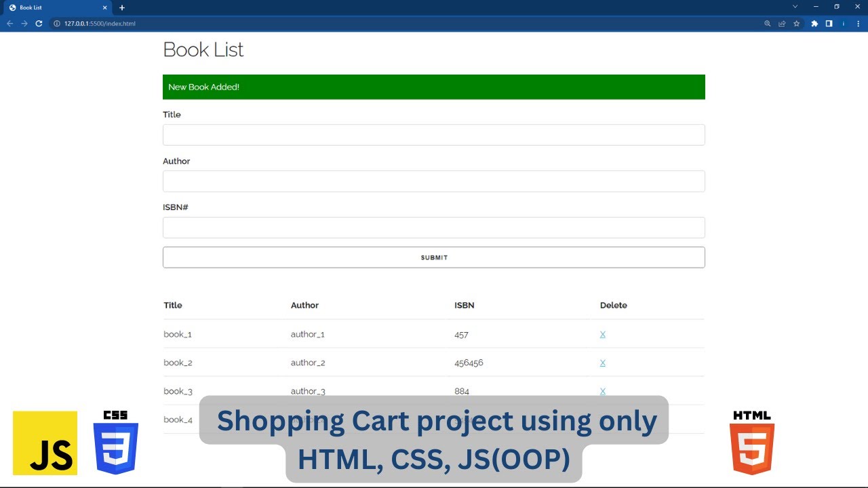The height and width of the screenshot is (488, 868).
Task: Click the book_2 title cell
Action: click(x=178, y=363)
